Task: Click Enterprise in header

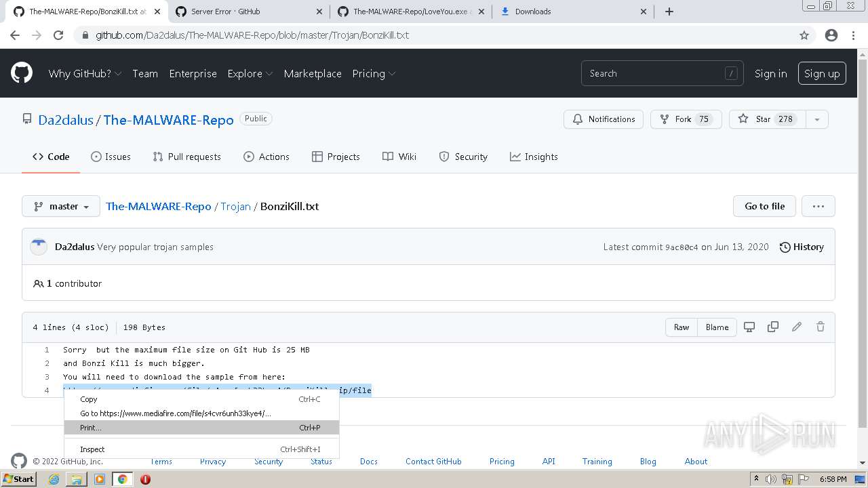Action: (x=193, y=73)
